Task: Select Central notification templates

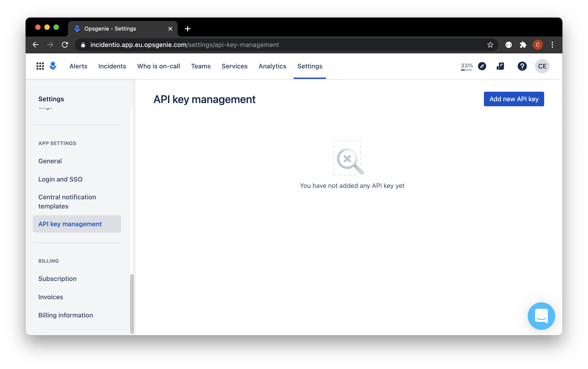Action: [67, 201]
